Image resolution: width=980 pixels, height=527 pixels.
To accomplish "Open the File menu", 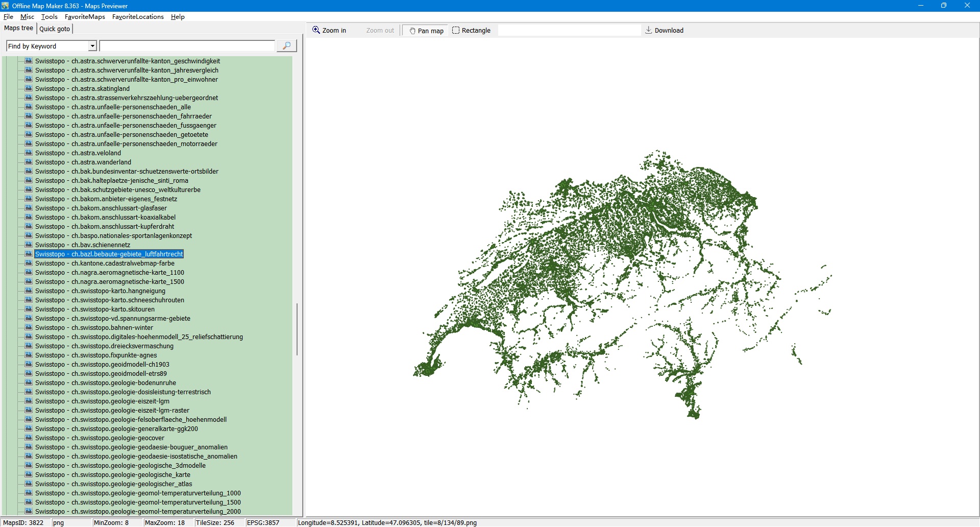I will (8, 17).
